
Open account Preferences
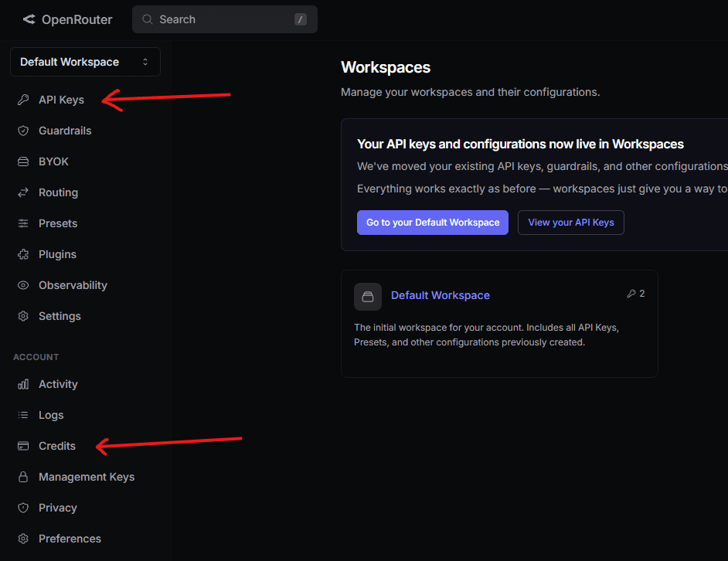click(x=70, y=539)
